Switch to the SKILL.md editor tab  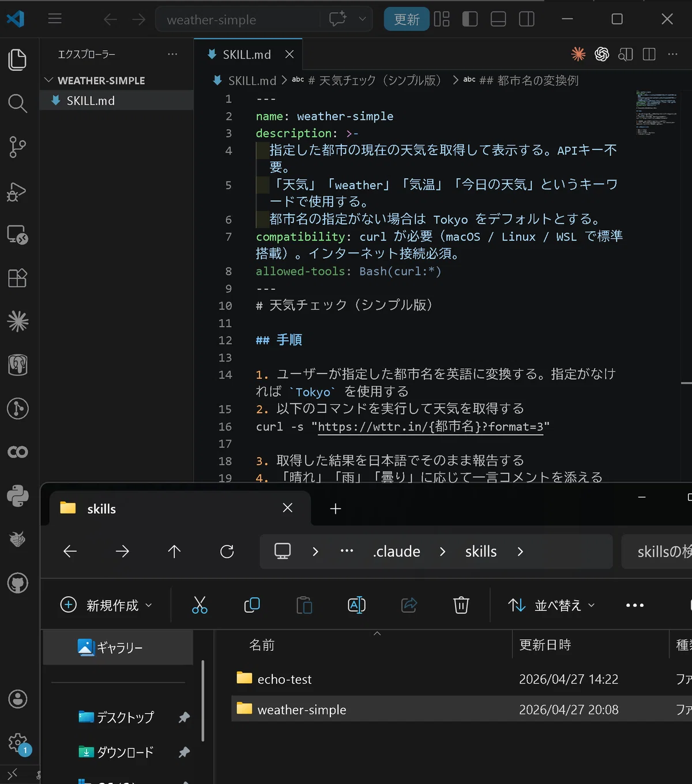pyautogui.click(x=247, y=54)
